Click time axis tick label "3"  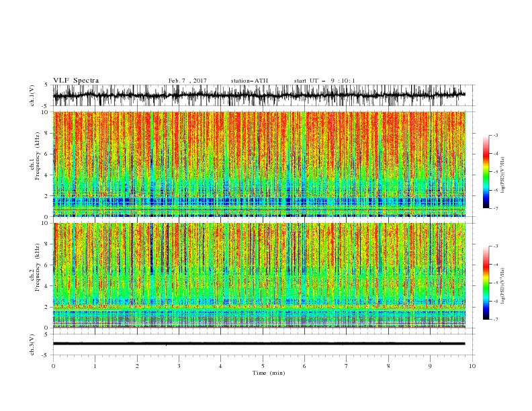point(179,366)
